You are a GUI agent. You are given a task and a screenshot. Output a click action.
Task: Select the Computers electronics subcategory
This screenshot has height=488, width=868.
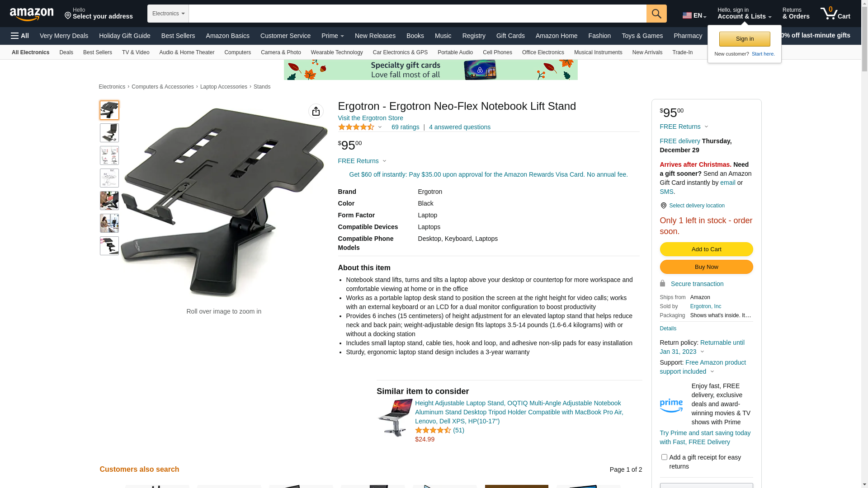[237, 52]
